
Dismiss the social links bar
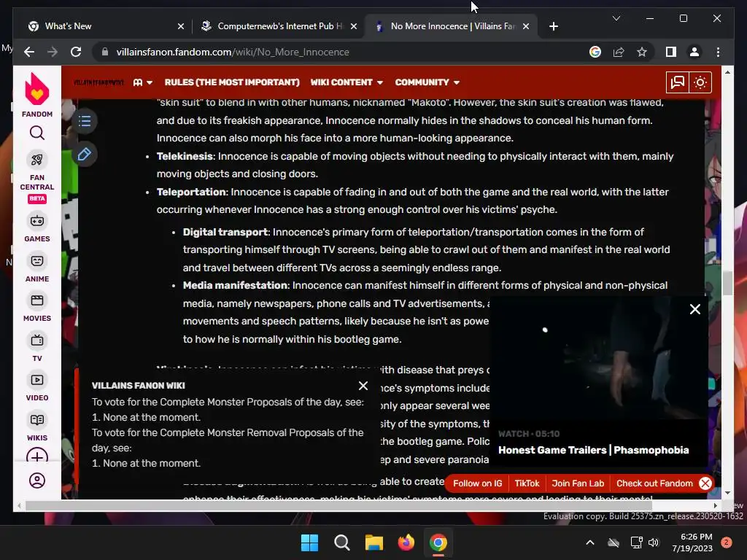point(705,483)
